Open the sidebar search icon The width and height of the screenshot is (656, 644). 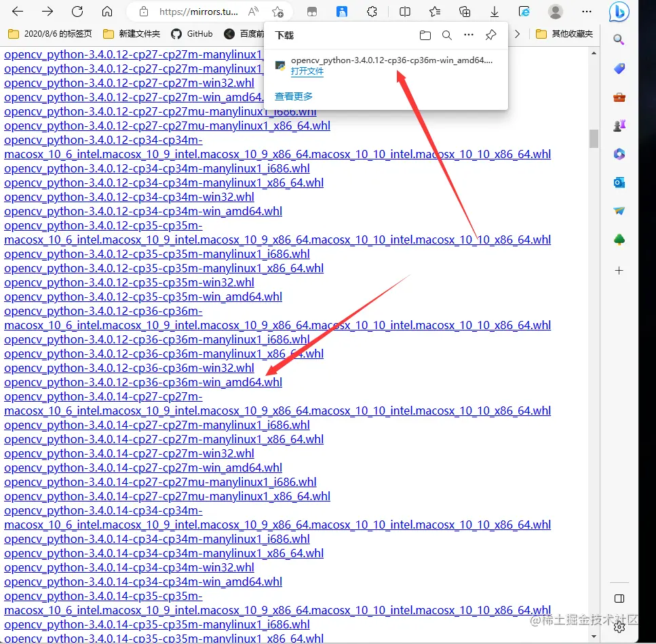(x=619, y=40)
